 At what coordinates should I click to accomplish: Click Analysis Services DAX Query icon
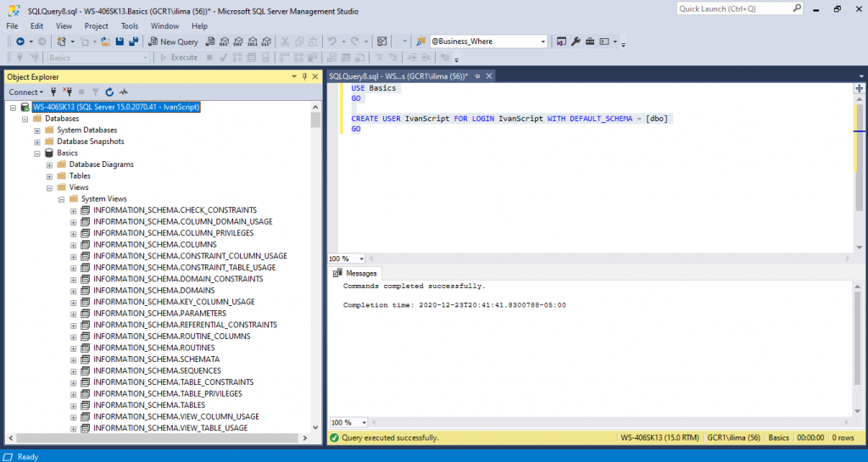(266, 42)
